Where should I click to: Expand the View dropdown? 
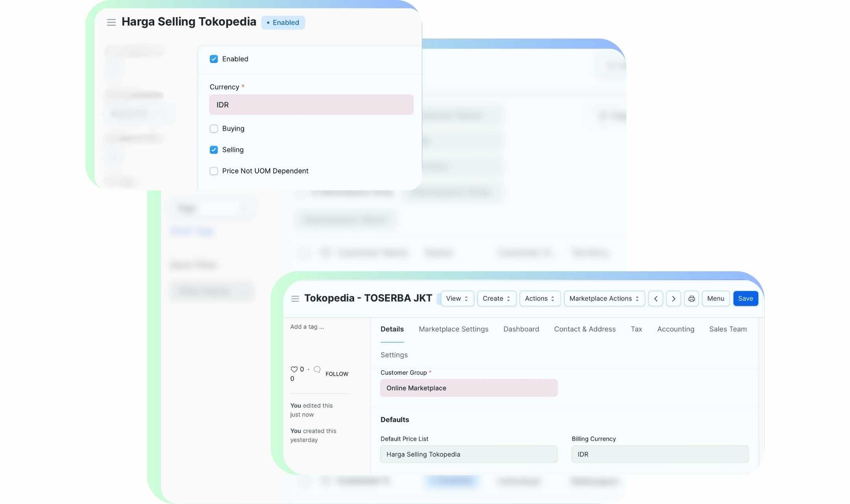(x=457, y=299)
